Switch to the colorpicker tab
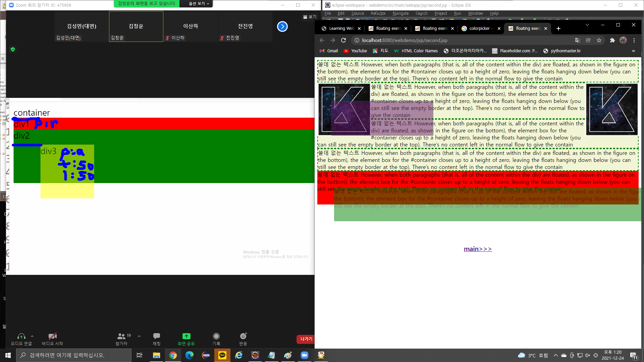This screenshot has height=362, width=644. (479, 28)
